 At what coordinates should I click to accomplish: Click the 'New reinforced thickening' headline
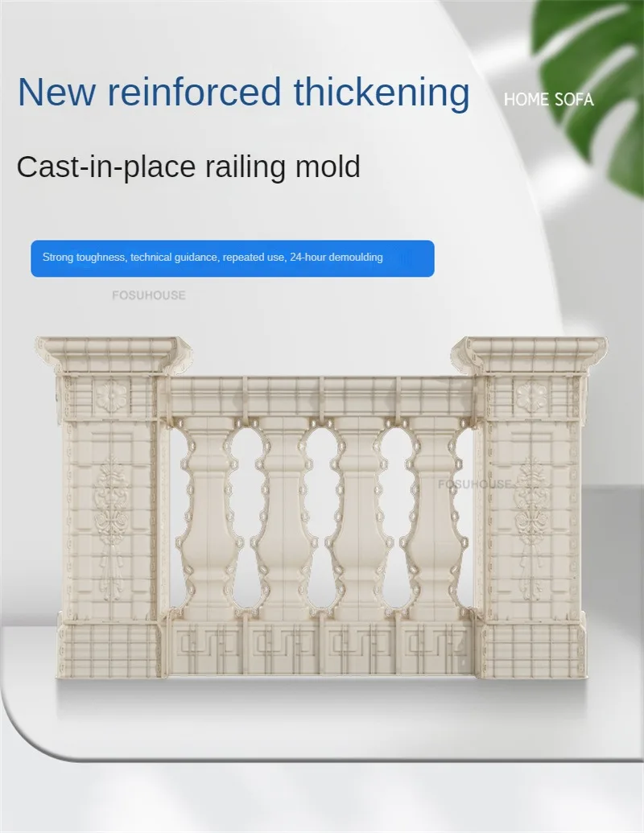coord(244,93)
